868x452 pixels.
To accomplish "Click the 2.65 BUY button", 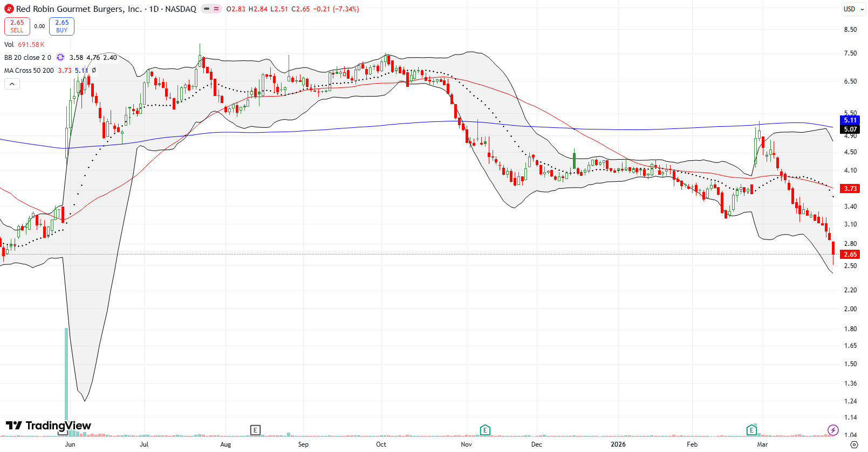I will 62,26.
